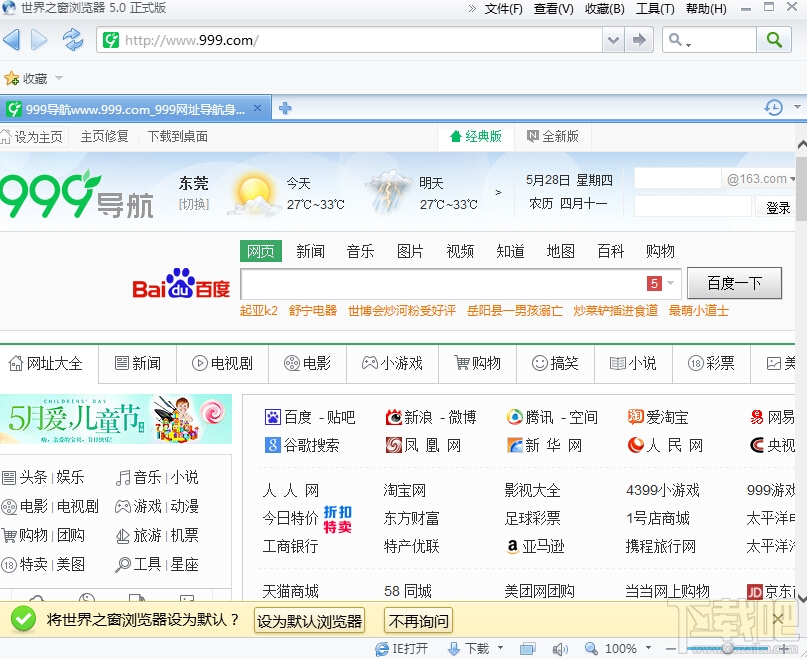807x659 pixels.
Task: Click the 5月爱儿童节 banner
Action: click(x=116, y=419)
